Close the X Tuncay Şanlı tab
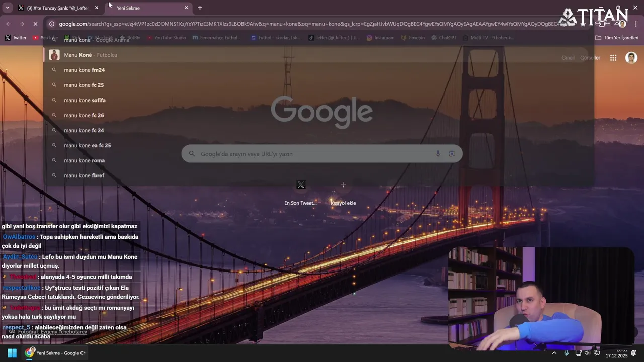This screenshot has height=362, width=644. (x=97, y=8)
